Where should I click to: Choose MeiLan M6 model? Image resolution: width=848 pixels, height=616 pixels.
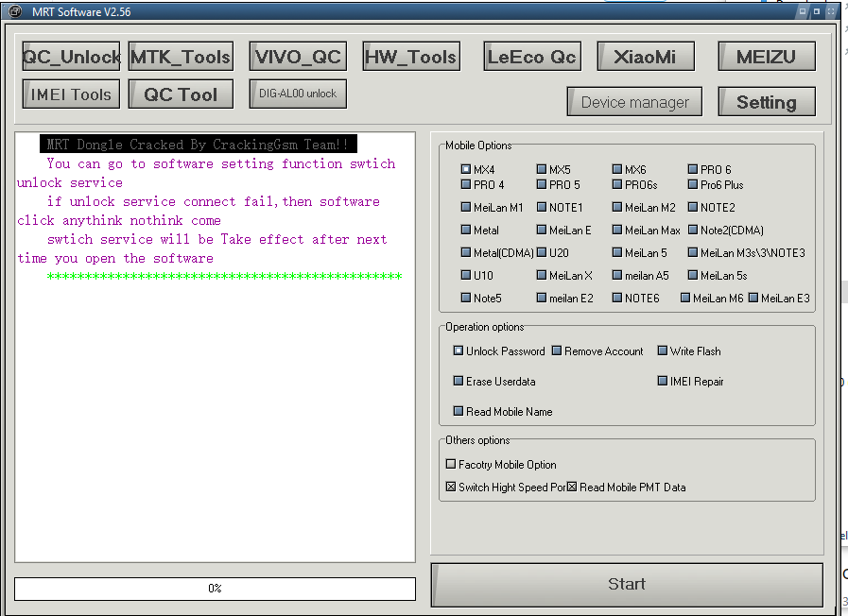coord(712,299)
